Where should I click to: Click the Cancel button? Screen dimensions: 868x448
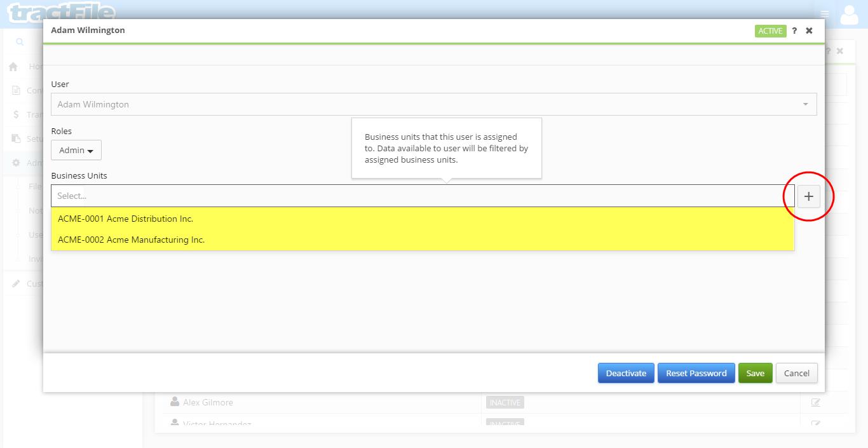tap(797, 373)
